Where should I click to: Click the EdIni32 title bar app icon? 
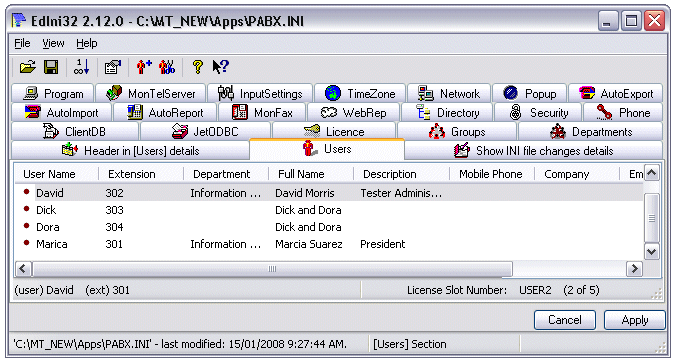coord(19,20)
